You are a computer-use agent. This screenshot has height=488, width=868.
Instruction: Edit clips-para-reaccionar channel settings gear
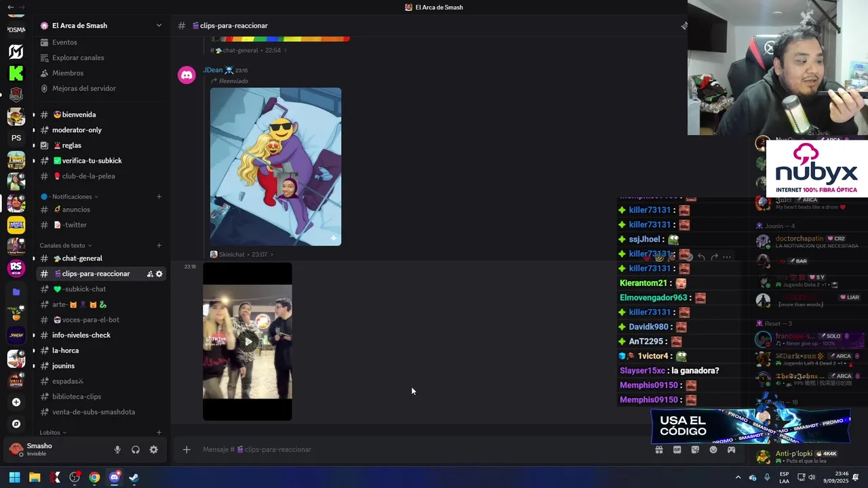click(159, 274)
